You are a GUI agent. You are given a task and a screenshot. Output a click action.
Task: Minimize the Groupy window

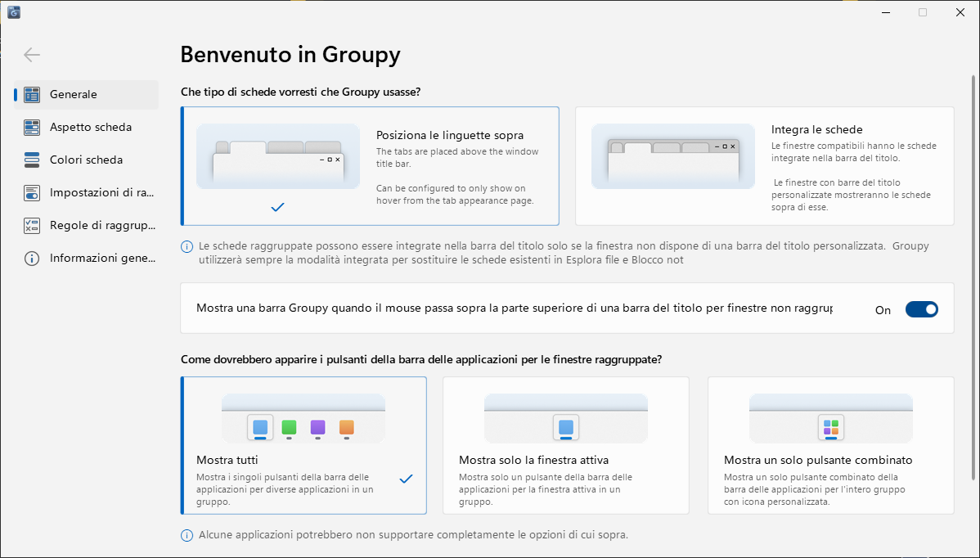pos(886,12)
